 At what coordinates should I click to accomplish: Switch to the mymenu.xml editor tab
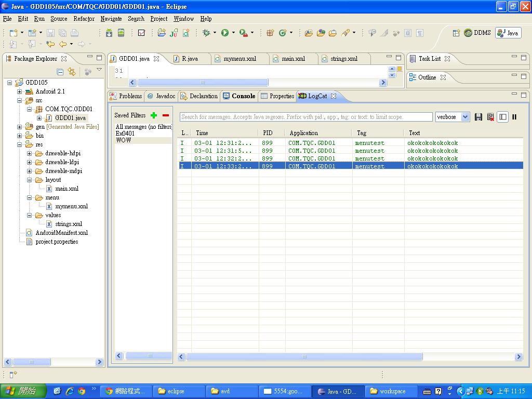[x=240, y=59]
